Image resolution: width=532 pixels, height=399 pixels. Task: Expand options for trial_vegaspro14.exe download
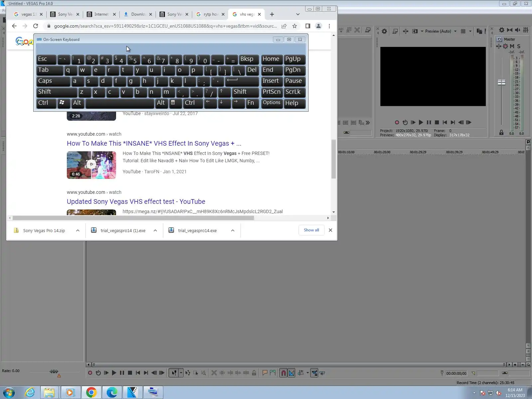(x=233, y=230)
